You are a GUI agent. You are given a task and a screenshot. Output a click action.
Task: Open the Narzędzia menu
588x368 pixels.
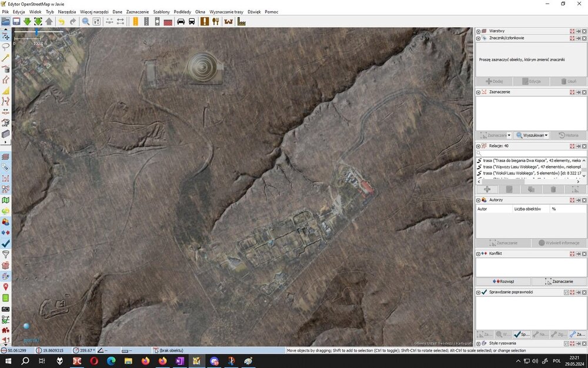(66, 12)
